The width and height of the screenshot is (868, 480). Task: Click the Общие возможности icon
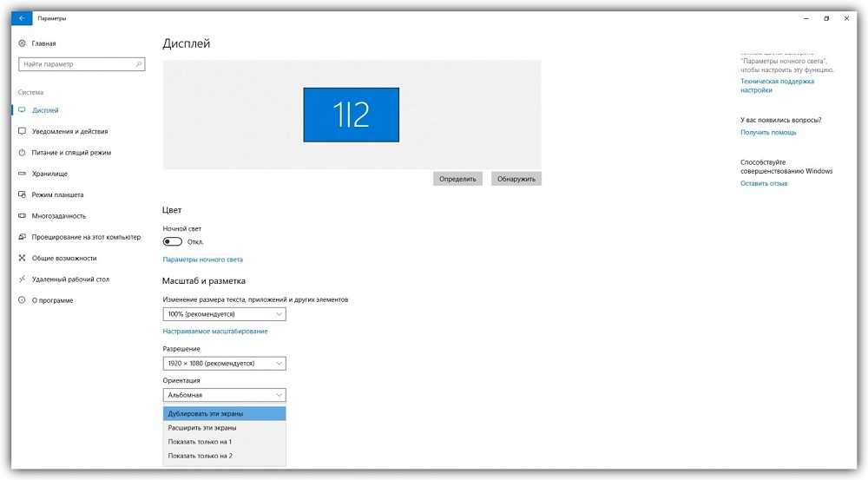[x=23, y=258]
